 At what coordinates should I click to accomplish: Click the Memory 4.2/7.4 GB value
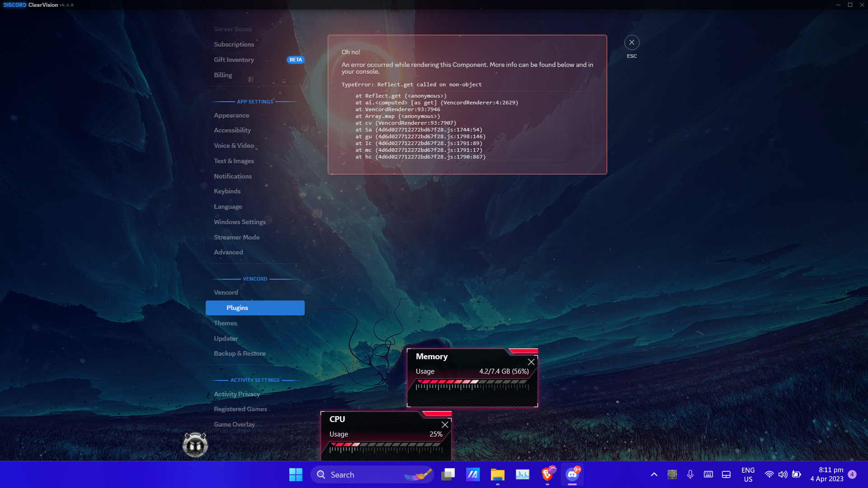tap(504, 371)
